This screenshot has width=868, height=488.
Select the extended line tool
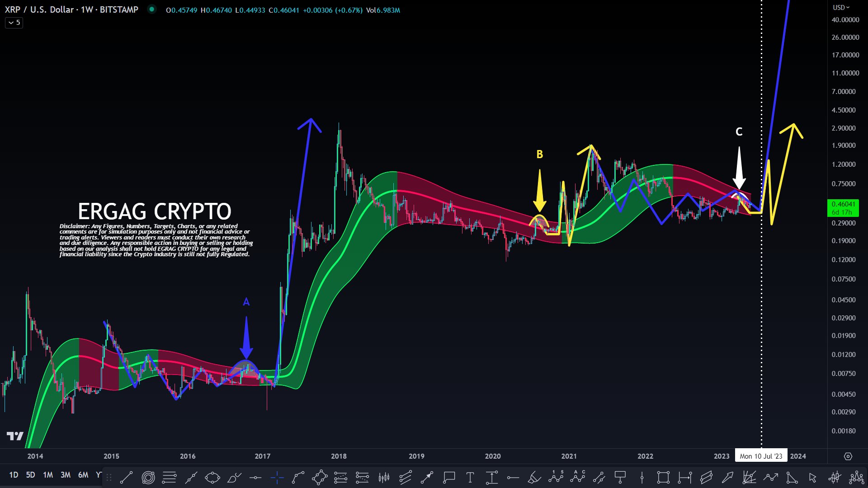[191, 477]
